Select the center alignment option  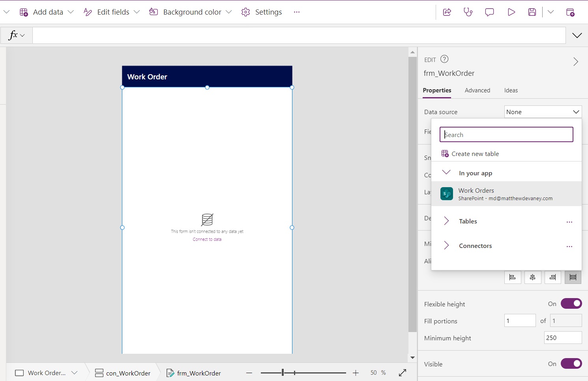[x=533, y=277]
